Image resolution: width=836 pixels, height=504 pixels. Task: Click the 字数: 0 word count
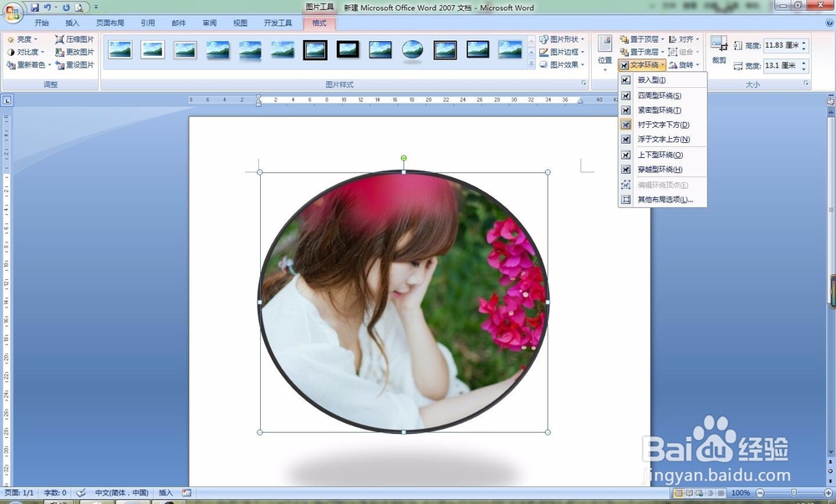pos(55,493)
